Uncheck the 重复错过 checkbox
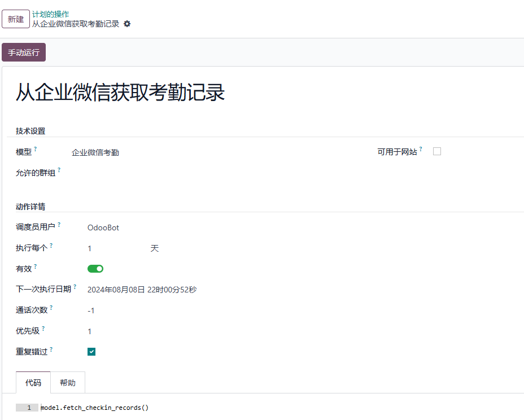 (91, 352)
